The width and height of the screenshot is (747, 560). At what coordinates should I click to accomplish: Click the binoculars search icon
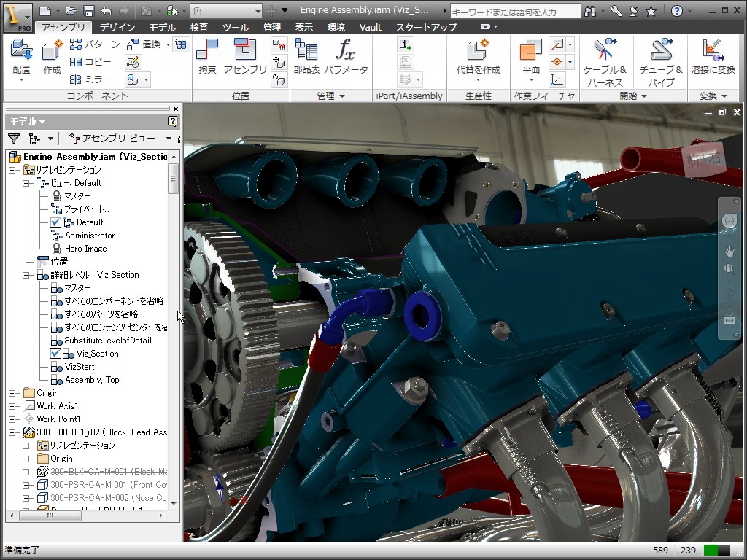pyautogui.click(x=589, y=10)
